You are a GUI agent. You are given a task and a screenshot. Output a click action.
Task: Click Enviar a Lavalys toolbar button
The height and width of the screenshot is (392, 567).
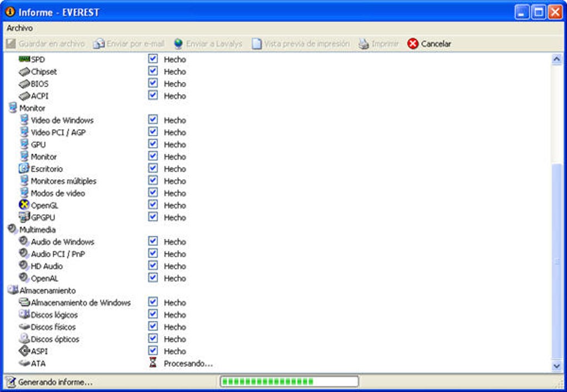207,44
